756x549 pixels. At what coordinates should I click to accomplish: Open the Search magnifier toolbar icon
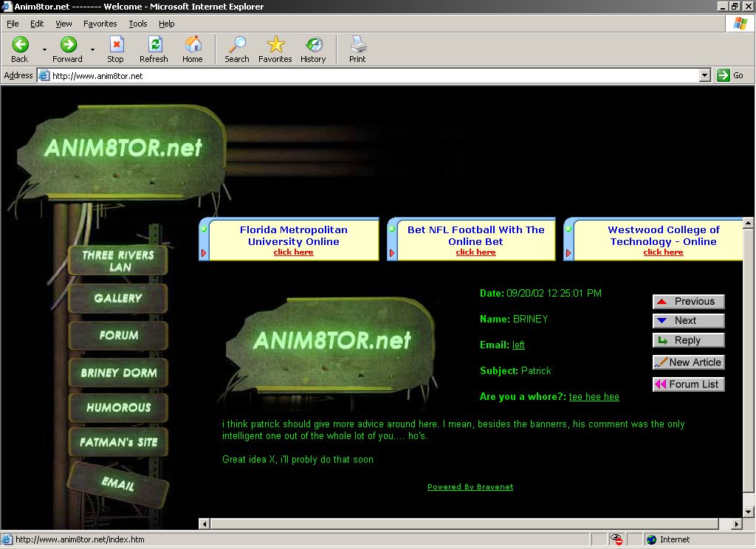(237, 44)
